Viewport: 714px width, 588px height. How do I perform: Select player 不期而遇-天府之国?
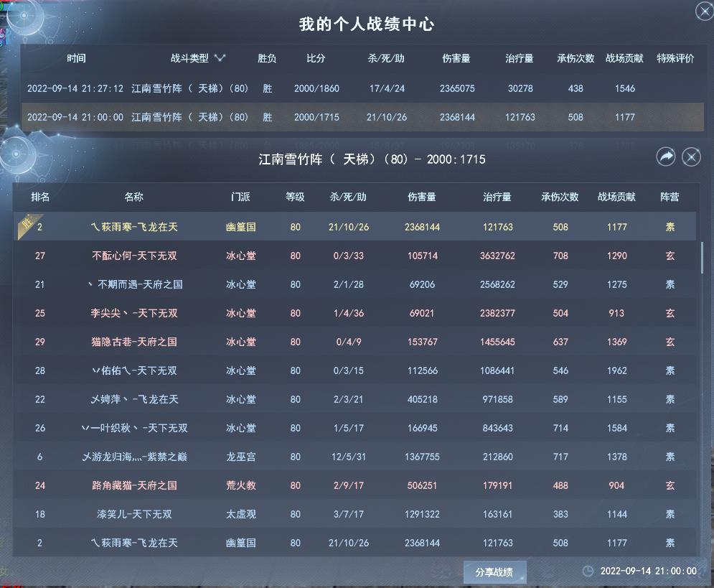tap(354, 284)
